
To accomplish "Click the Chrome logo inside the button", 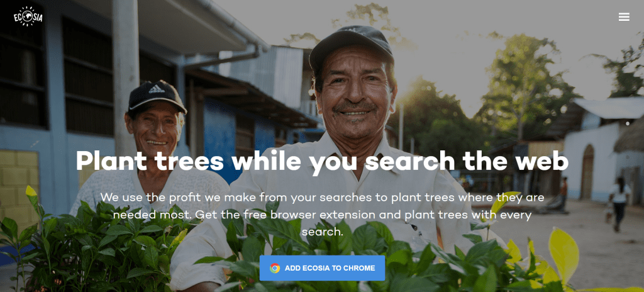I will (x=275, y=268).
